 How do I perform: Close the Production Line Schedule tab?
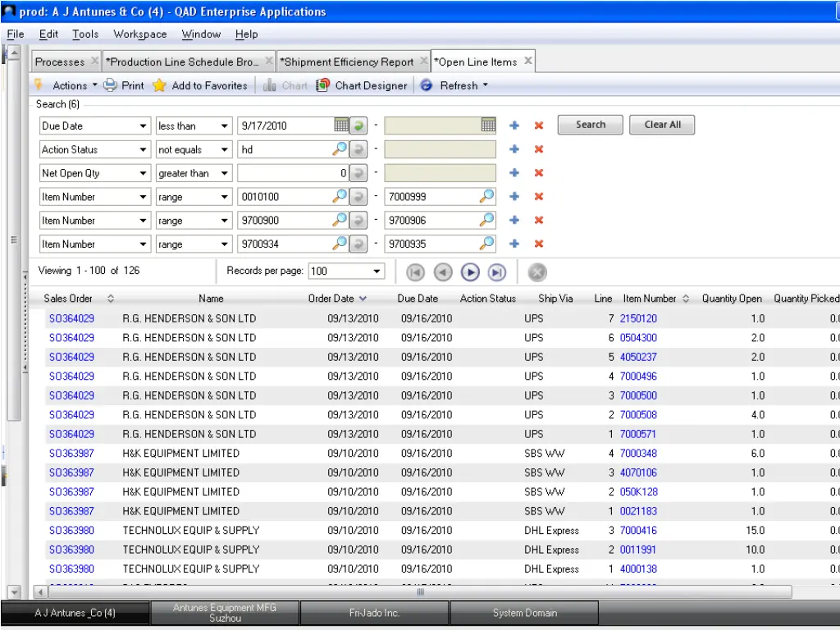[269, 61]
